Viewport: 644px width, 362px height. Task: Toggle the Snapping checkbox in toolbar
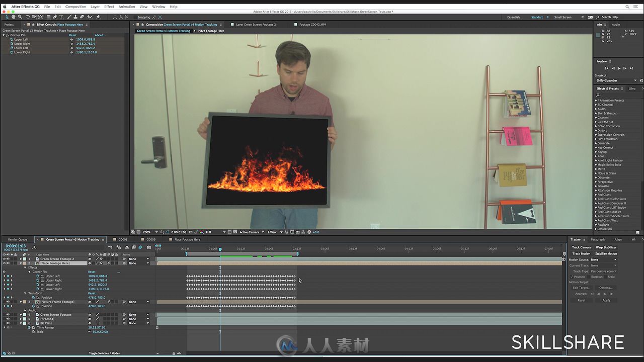(134, 17)
